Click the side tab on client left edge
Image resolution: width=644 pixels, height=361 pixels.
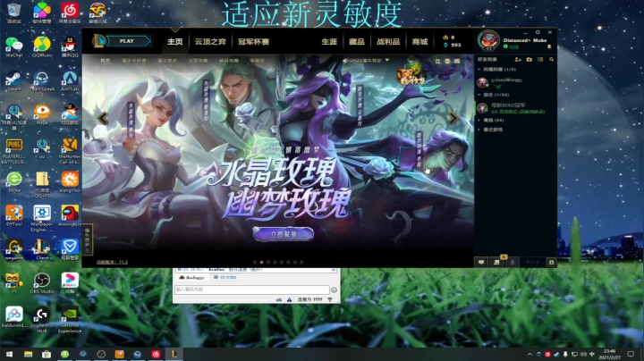88,239
